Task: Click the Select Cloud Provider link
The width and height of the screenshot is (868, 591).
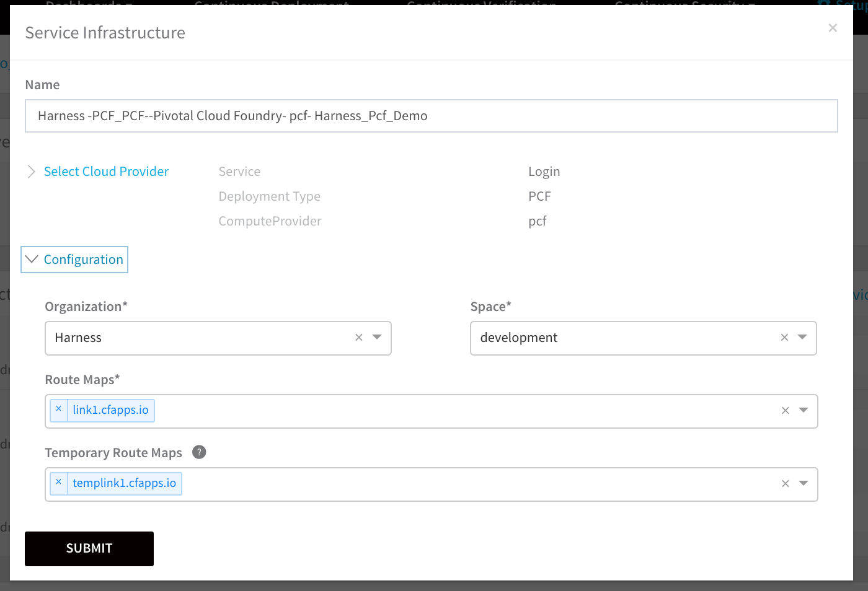Action: 106,172
